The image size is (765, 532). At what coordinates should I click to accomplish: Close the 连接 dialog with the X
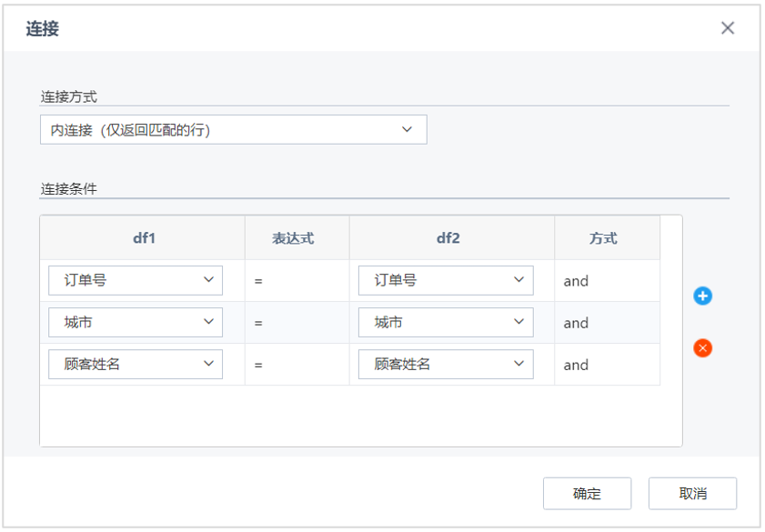728,28
